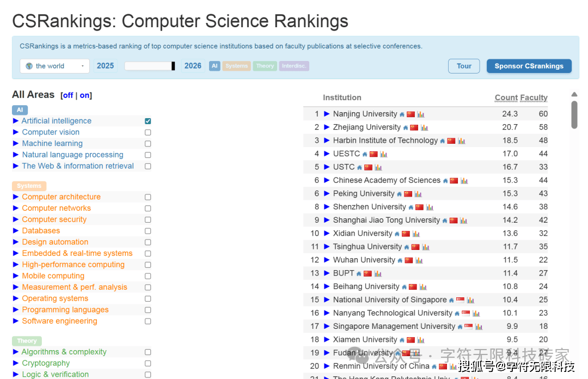The height and width of the screenshot is (379, 588).
Task: Click the home icon beside National University of Singapore
Action: [451, 300]
